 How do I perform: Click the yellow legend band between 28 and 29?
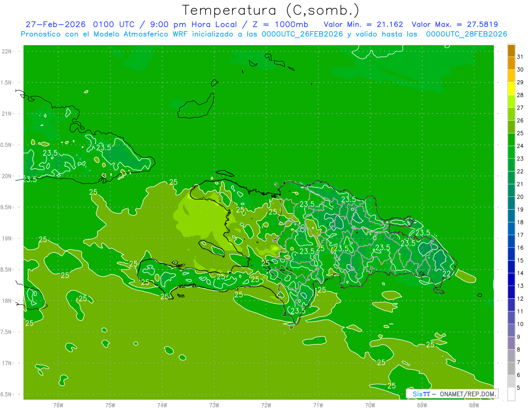point(511,89)
